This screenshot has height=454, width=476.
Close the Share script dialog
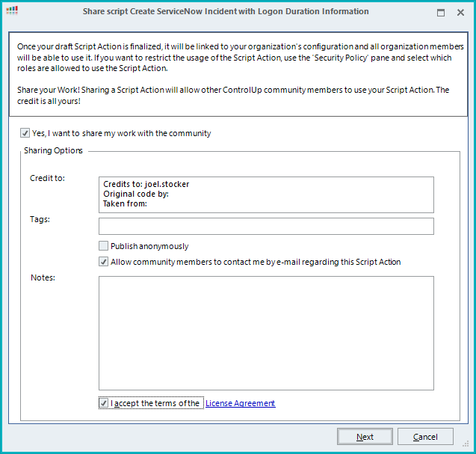pos(460,13)
